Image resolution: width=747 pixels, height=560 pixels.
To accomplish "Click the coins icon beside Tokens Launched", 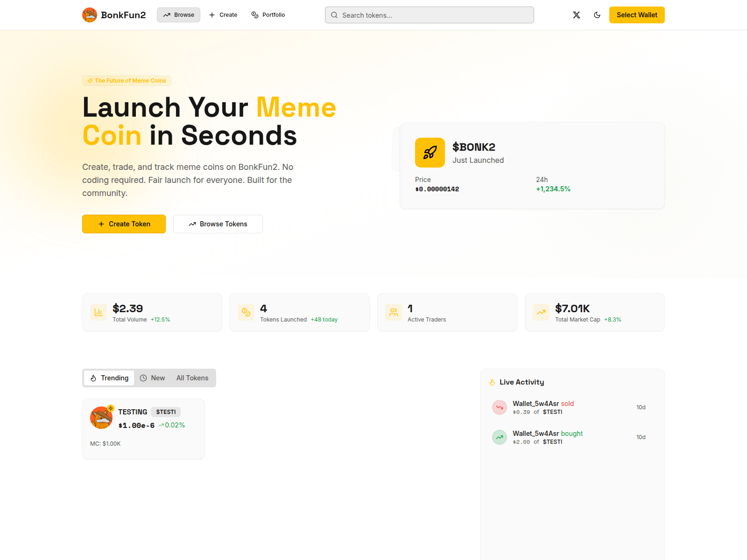I will [x=246, y=312].
